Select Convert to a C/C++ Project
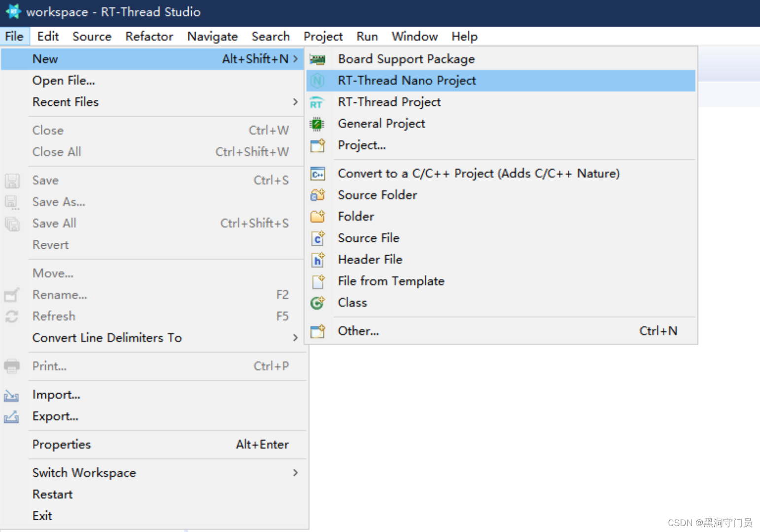760x532 pixels. coord(501,173)
